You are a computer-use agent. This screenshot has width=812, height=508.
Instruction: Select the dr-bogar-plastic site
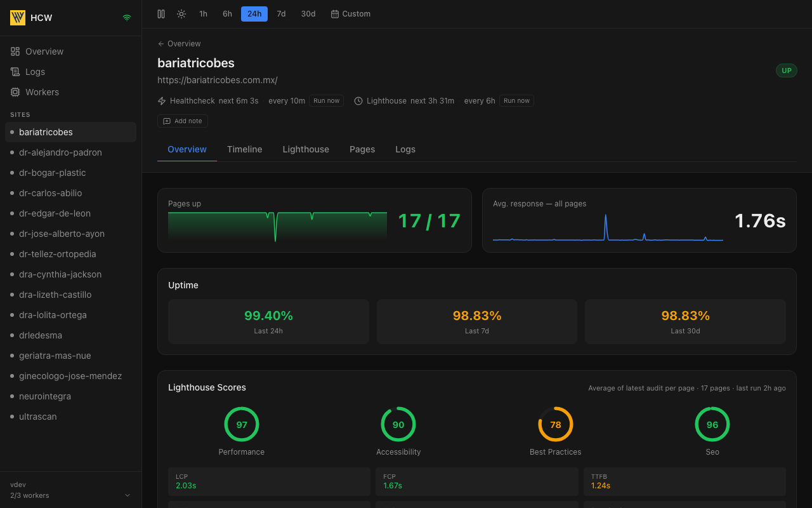click(x=70, y=173)
